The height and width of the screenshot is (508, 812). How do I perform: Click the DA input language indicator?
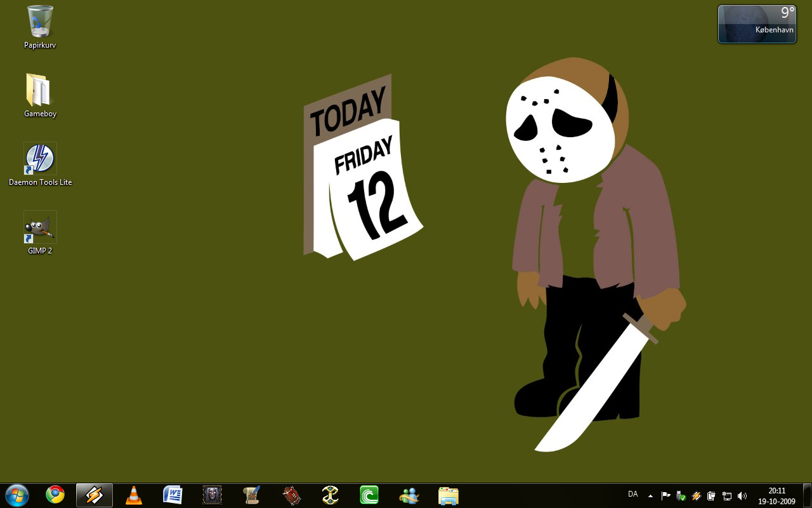tap(632, 494)
